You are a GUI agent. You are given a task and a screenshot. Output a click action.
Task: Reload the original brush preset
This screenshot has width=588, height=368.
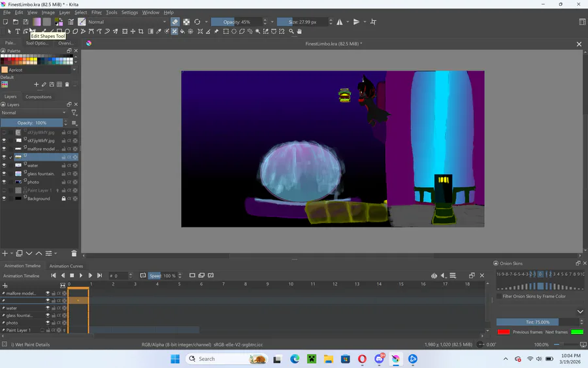click(x=197, y=22)
